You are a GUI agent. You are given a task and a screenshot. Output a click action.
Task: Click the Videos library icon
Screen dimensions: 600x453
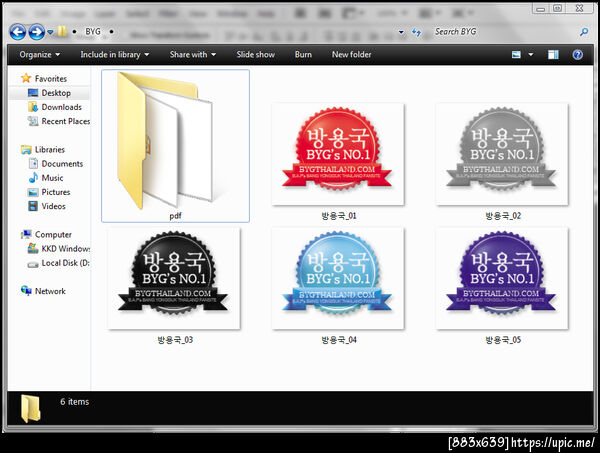[33, 206]
